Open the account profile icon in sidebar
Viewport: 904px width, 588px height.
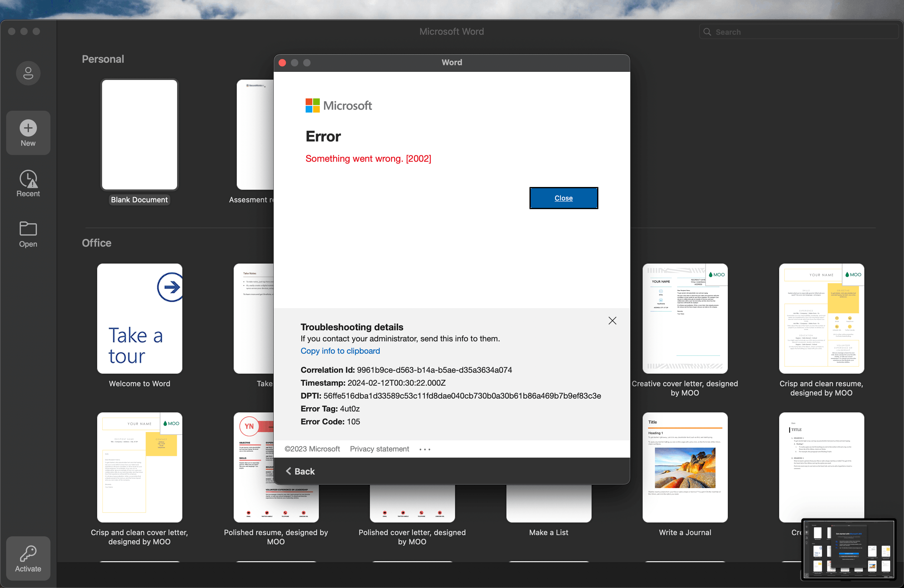coord(28,73)
